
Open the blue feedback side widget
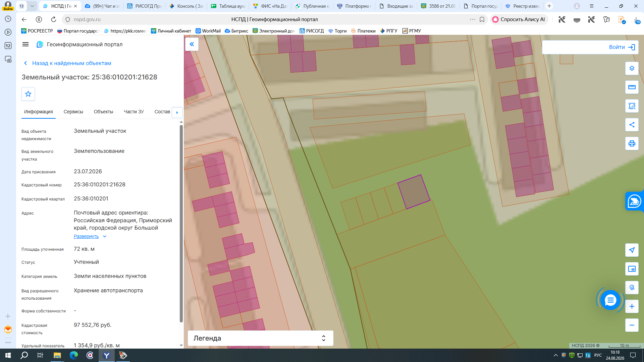pos(634,201)
